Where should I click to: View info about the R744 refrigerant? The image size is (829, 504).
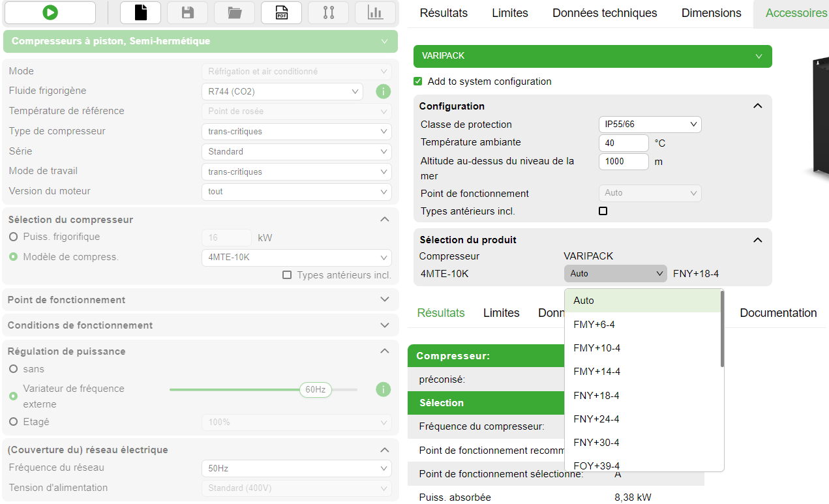click(x=383, y=91)
